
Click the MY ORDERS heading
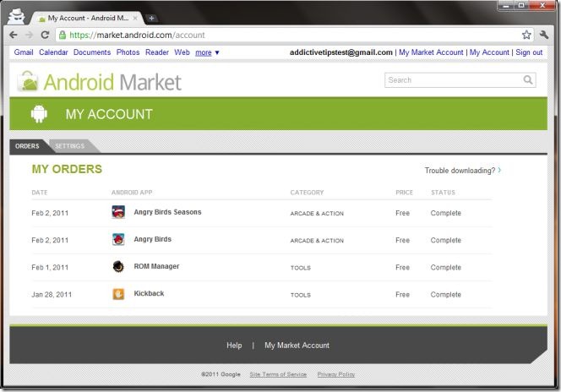(x=67, y=169)
